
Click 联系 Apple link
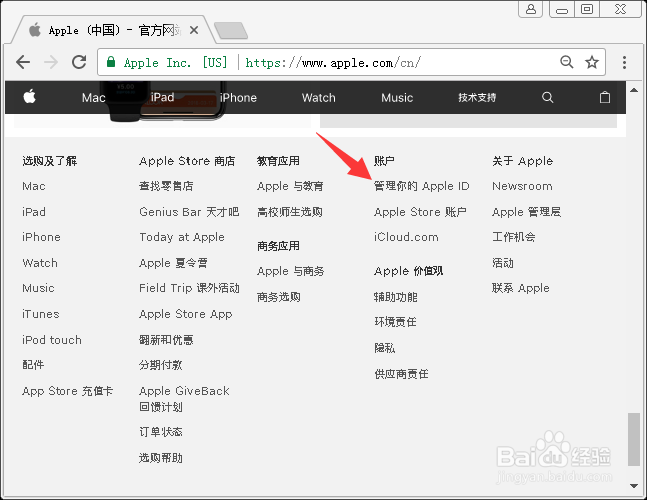pos(521,288)
